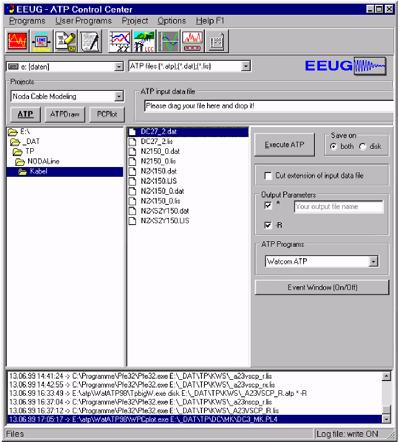Click the green V-curve plot icon
The image size is (398, 442).
[x=169, y=41]
